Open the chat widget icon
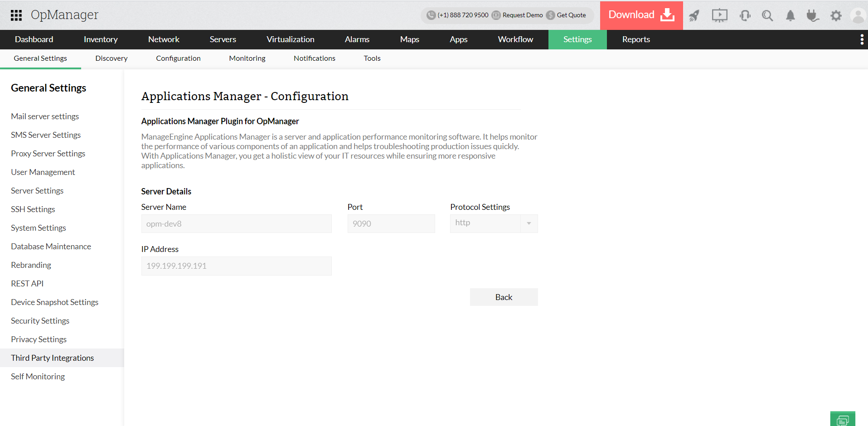 (x=843, y=419)
